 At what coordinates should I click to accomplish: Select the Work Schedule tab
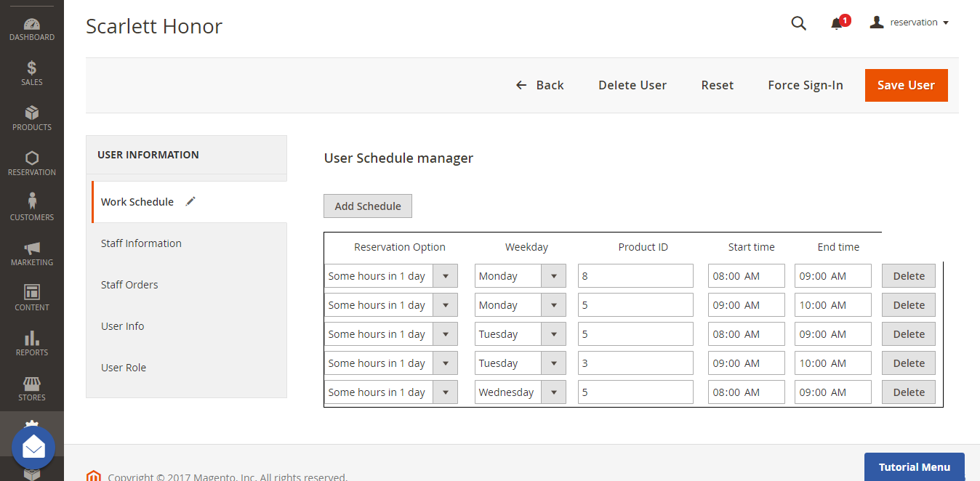189,202
